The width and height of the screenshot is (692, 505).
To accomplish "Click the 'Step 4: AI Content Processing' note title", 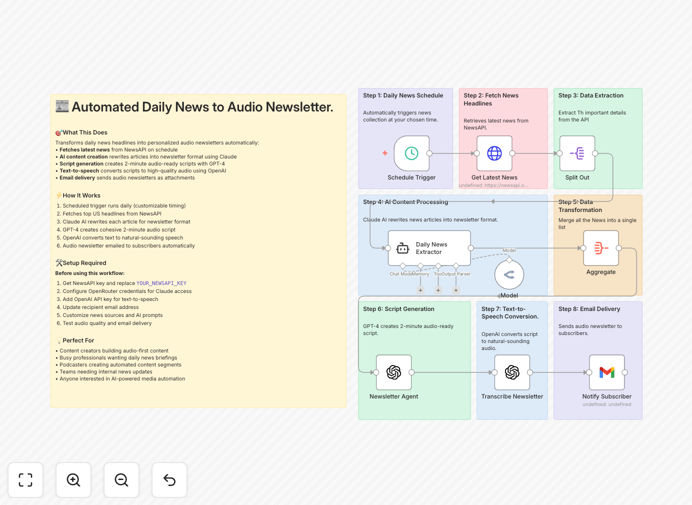I will click(406, 202).
